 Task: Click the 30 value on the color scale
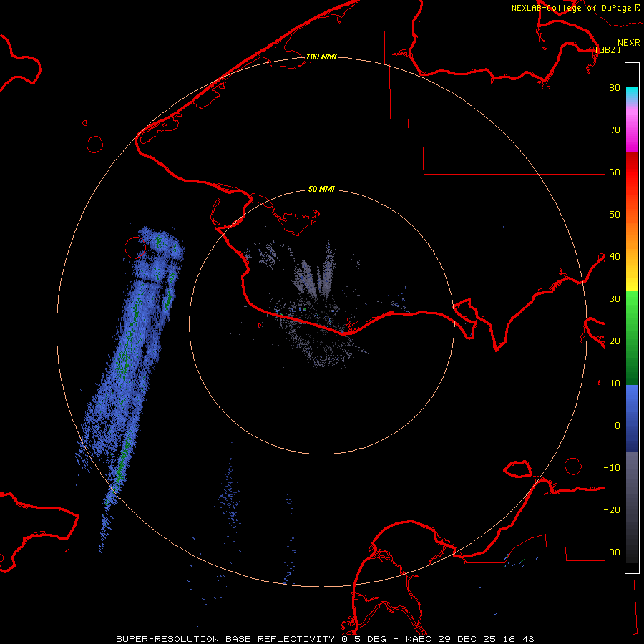point(615,298)
